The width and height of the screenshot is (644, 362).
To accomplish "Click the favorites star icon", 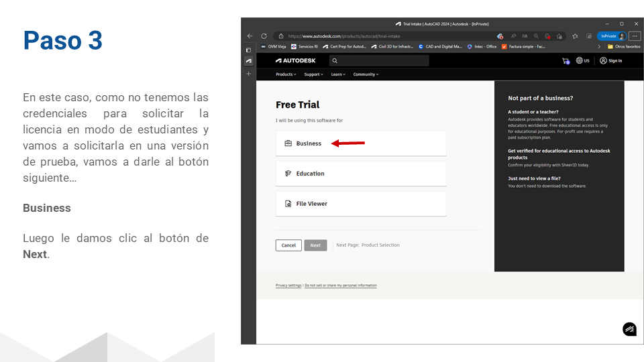I will coord(575,36).
